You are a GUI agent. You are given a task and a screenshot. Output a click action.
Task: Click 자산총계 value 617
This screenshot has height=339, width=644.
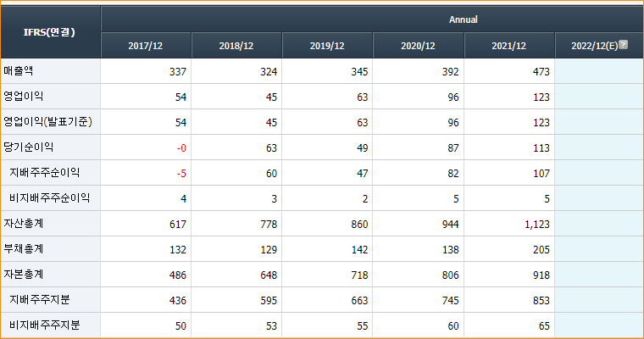[x=178, y=225]
